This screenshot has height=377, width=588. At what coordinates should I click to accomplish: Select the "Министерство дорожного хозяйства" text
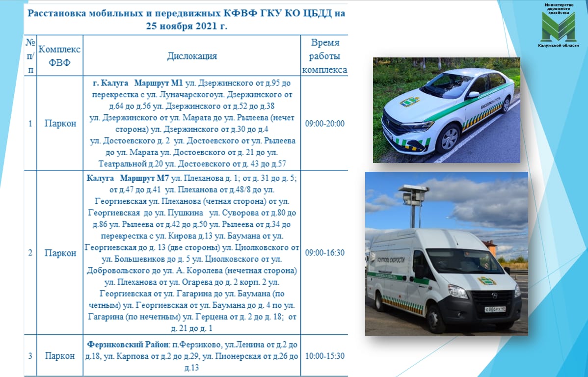tap(558, 8)
